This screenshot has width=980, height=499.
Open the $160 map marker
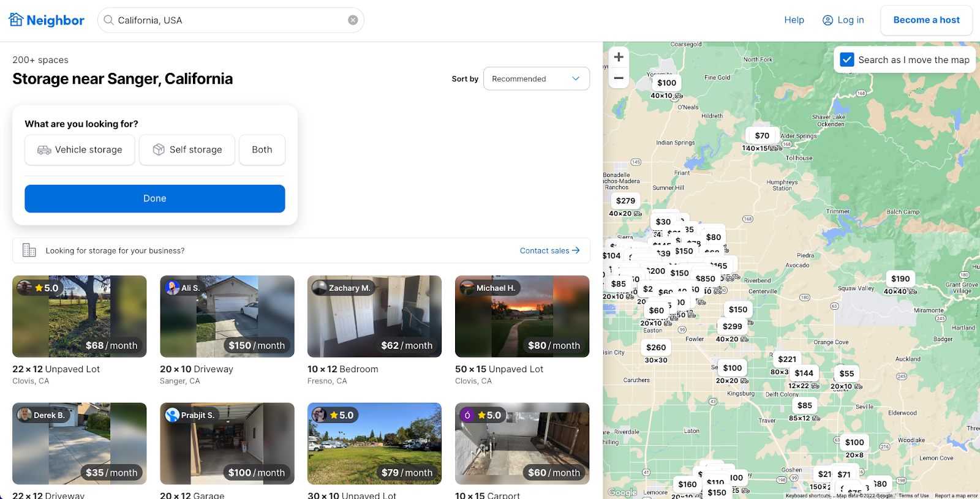687,484
